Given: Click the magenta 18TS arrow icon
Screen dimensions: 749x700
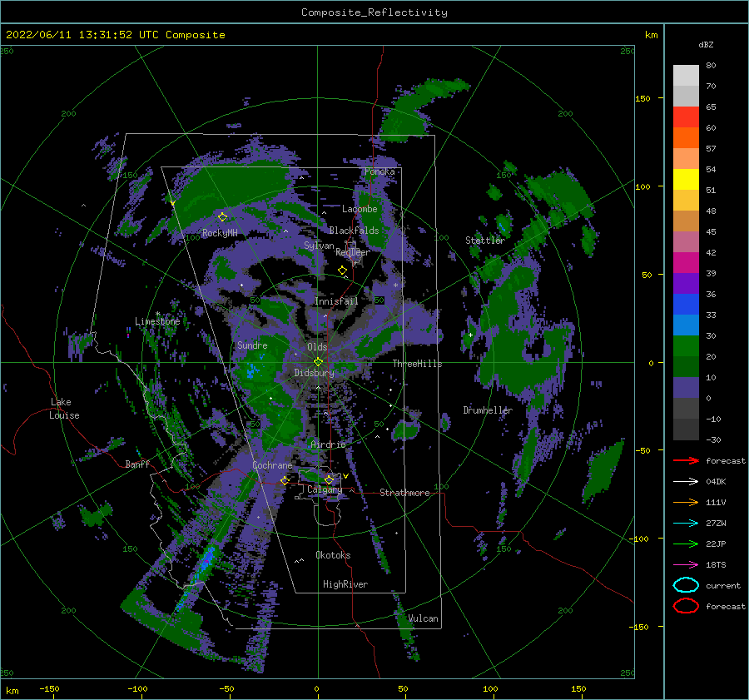Looking at the screenshot, I should tap(686, 565).
